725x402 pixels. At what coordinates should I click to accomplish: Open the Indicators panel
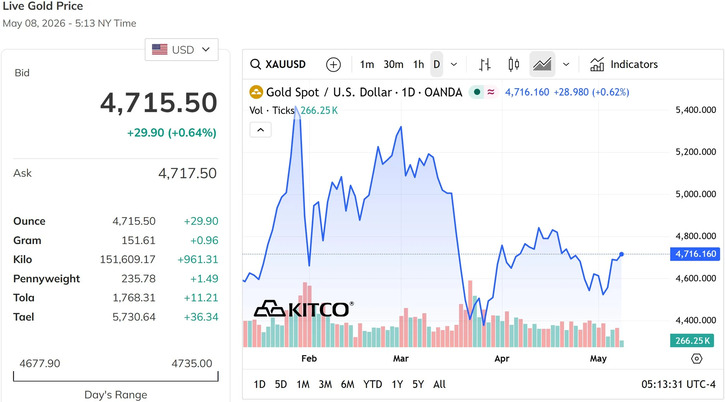[x=624, y=64]
